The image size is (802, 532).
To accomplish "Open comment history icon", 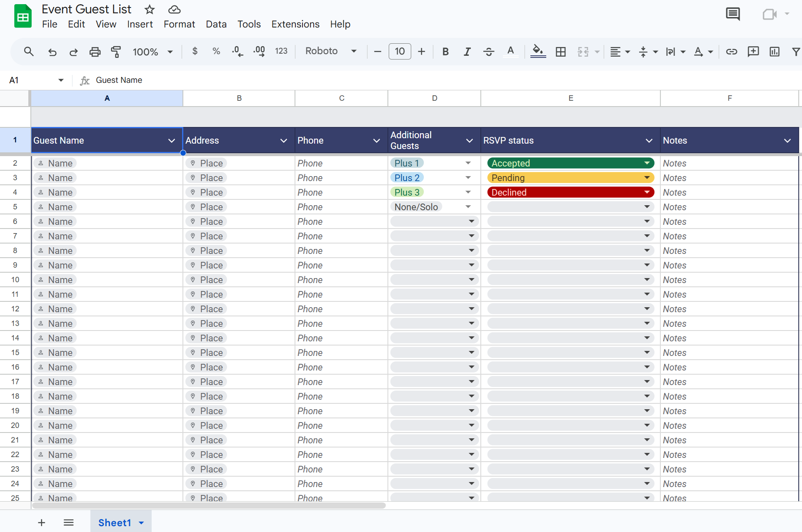I will (733, 14).
